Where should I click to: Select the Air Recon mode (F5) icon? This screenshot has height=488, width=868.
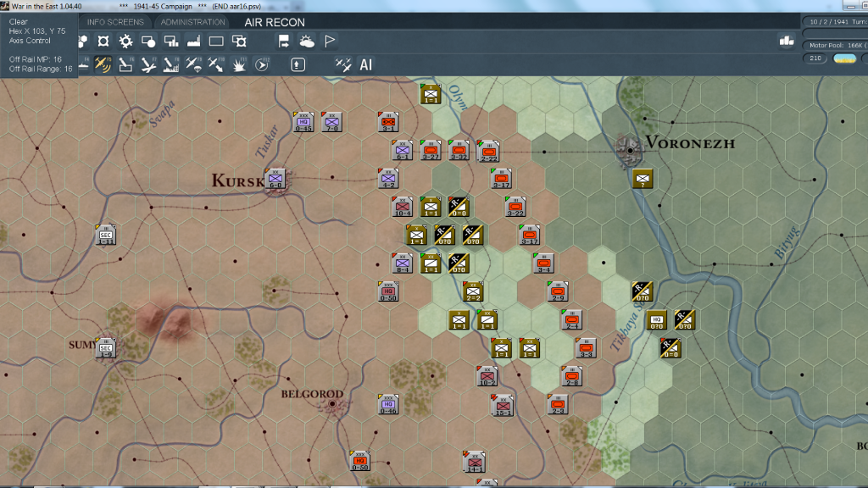pos(103,64)
